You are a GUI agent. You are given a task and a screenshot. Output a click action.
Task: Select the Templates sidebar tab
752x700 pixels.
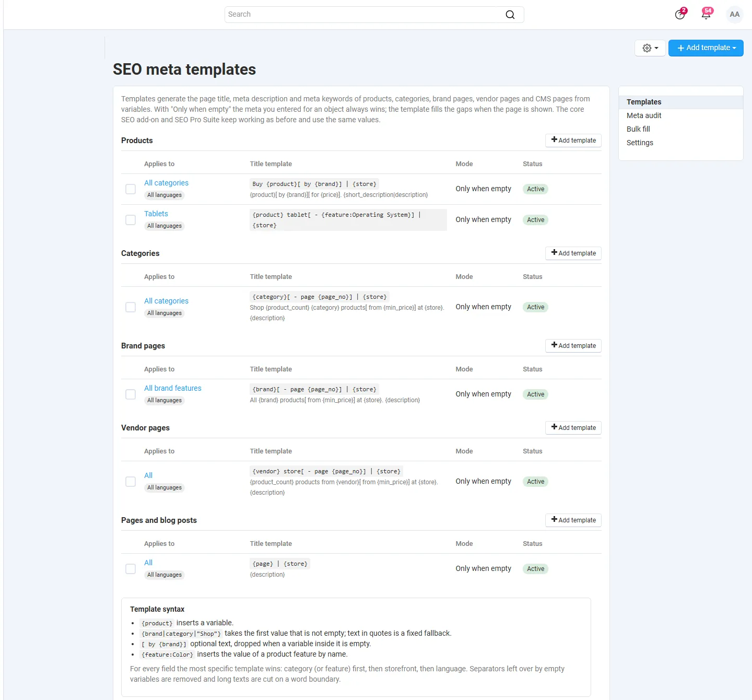[680, 102]
